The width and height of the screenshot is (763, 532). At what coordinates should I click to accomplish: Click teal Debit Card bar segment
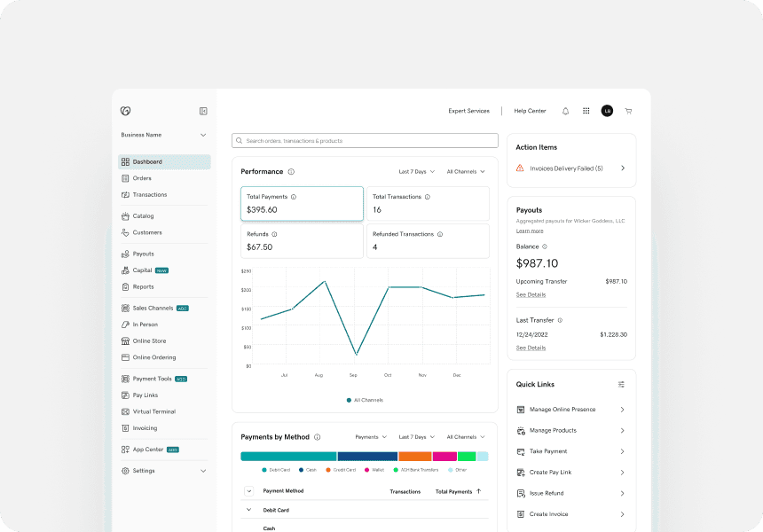pos(288,457)
